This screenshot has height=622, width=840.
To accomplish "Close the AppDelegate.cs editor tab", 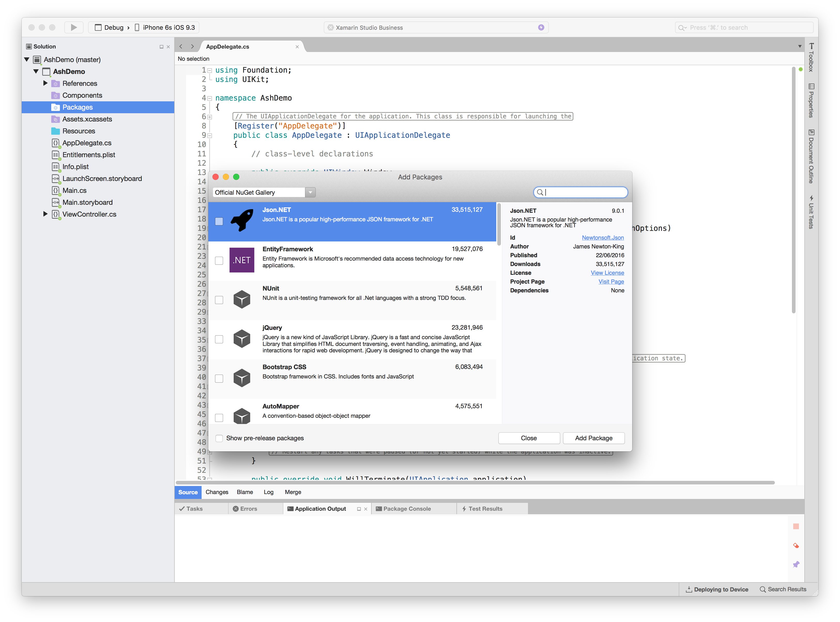I will pyautogui.click(x=297, y=47).
